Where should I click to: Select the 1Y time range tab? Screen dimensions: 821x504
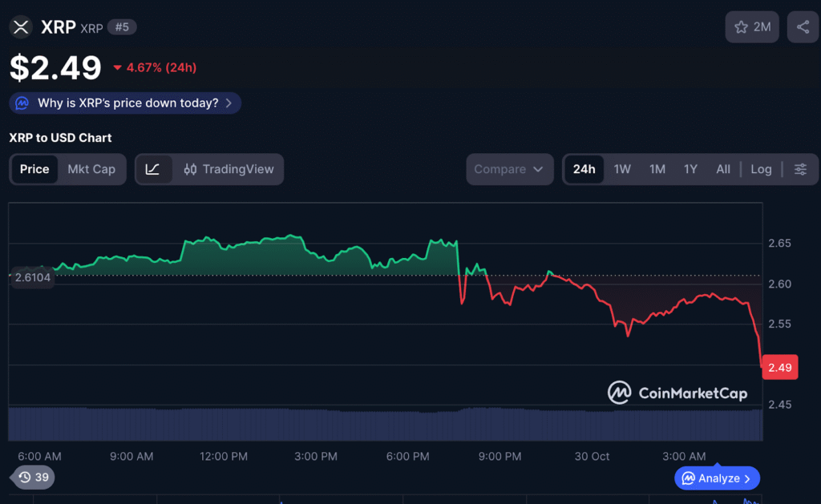coord(690,169)
